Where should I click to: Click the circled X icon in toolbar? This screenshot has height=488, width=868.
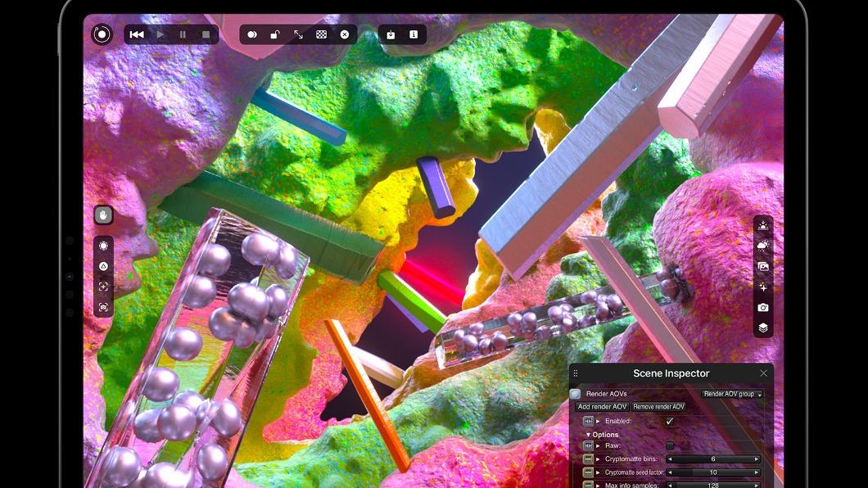344,34
